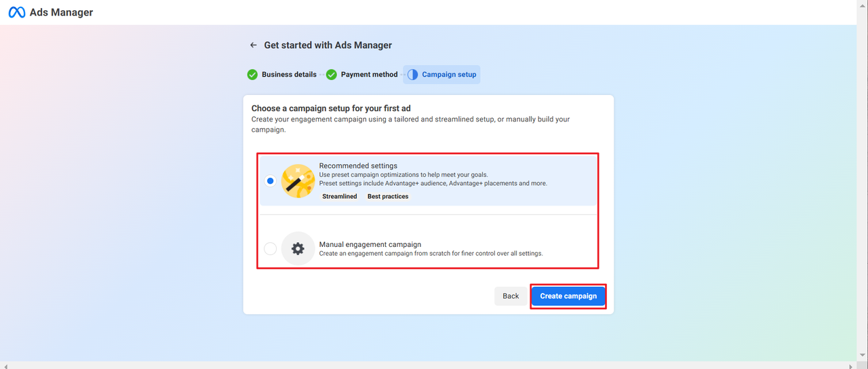Click the 'Recommended settings' label
The height and width of the screenshot is (369, 868).
point(358,166)
